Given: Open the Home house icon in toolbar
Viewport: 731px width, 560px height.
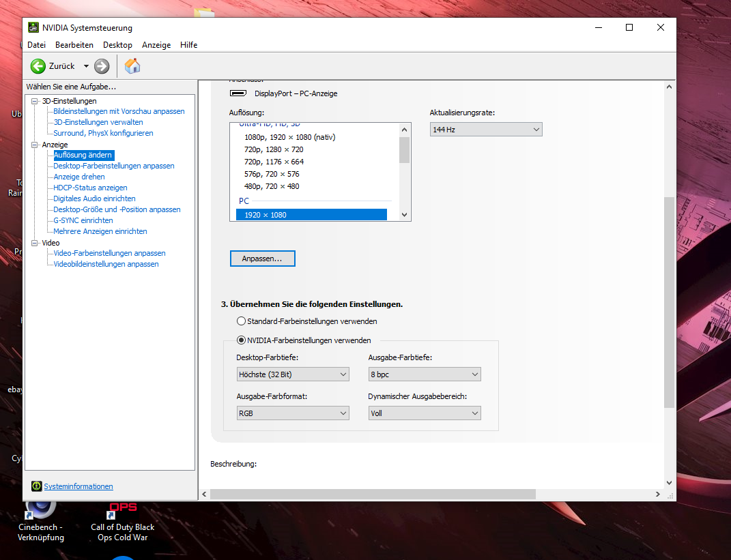Looking at the screenshot, I should 132,66.
